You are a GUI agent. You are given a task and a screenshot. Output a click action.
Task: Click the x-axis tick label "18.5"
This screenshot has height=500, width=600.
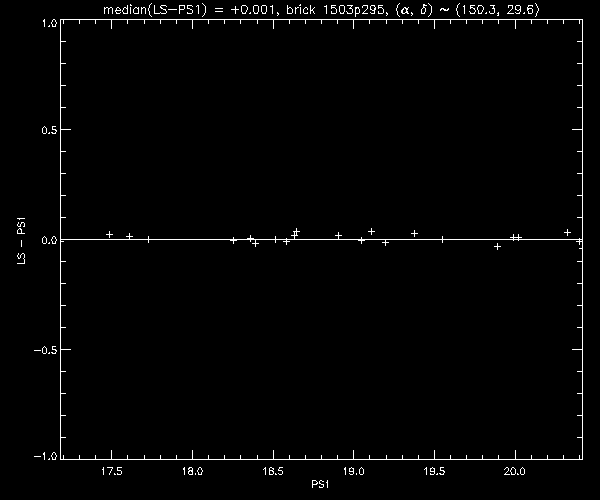tap(273, 471)
